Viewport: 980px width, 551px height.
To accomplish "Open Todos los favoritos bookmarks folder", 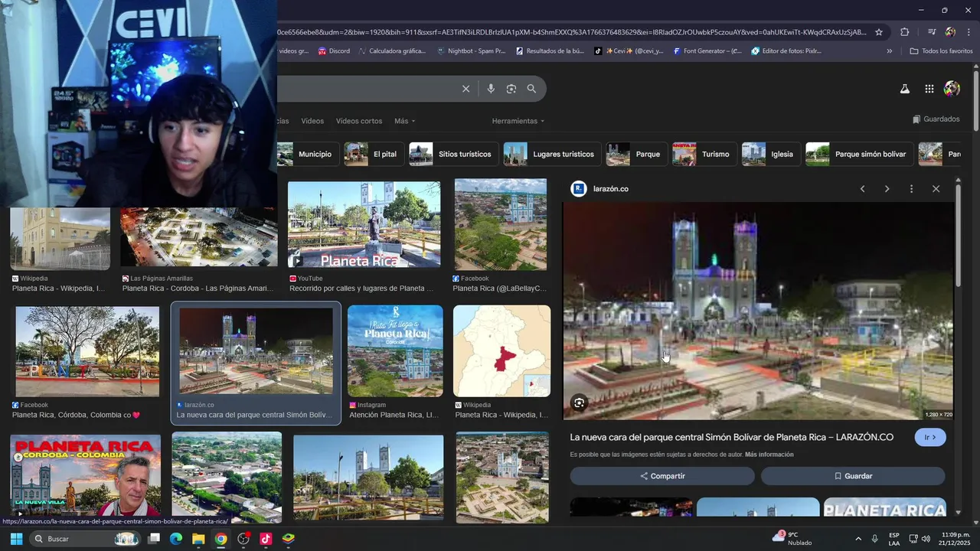I will (941, 51).
